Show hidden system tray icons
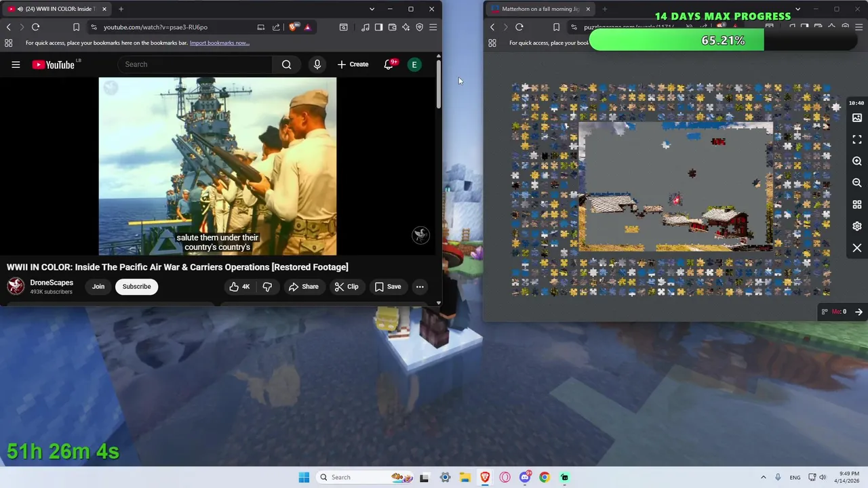Screen dimensions: 868x488 click(763, 477)
